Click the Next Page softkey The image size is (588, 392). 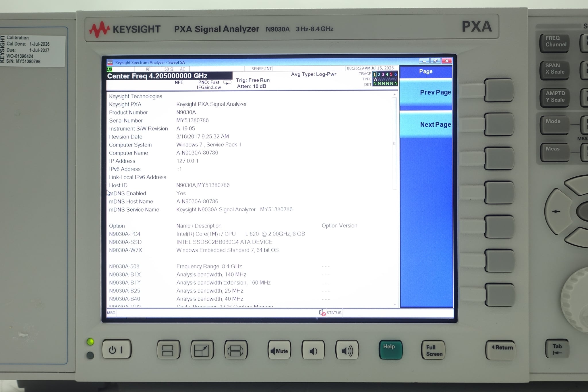(426, 124)
